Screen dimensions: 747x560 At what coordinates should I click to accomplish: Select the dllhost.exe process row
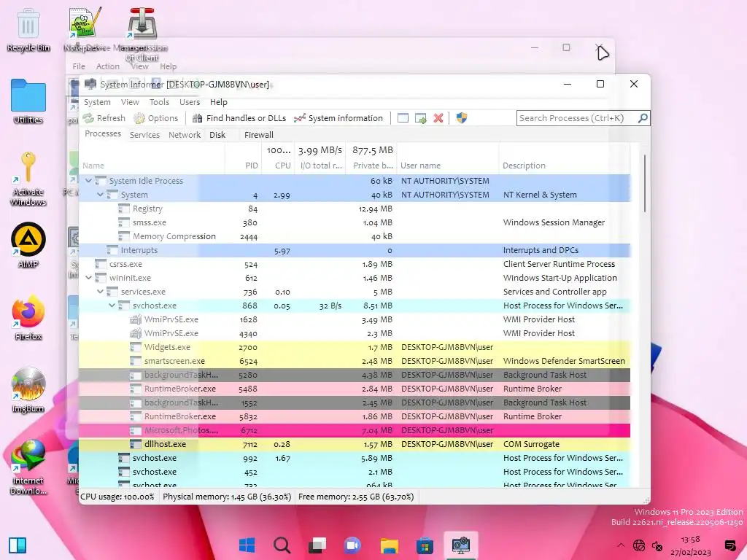click(x=355, y=444)
